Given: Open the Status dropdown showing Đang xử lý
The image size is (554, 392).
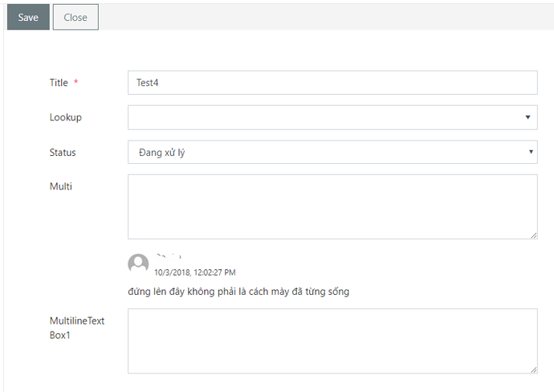Looking at the screenshot, I should 332,152.
